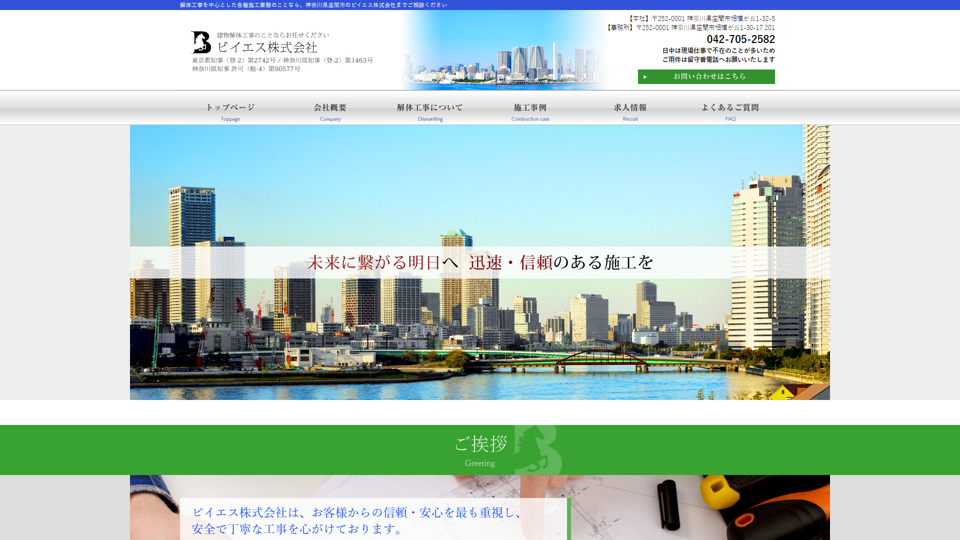Click the phone number 042-705-2582

740,40
